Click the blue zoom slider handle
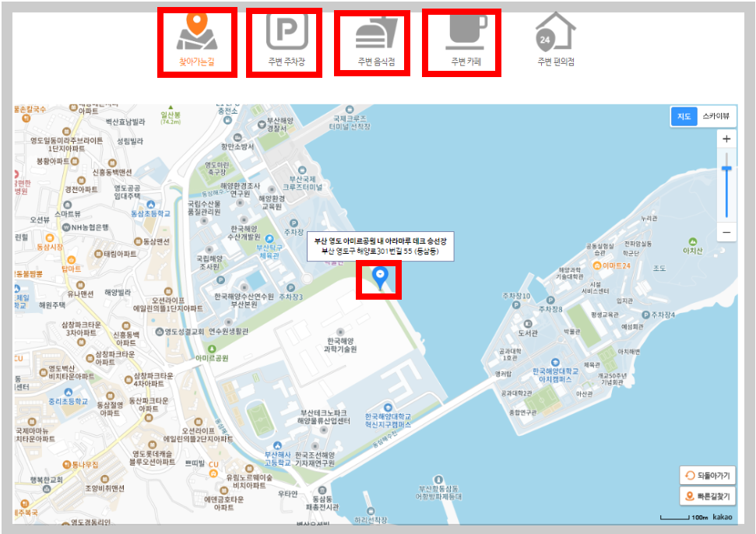The height and width of the screenshot is (534, 756). point(726,168)
